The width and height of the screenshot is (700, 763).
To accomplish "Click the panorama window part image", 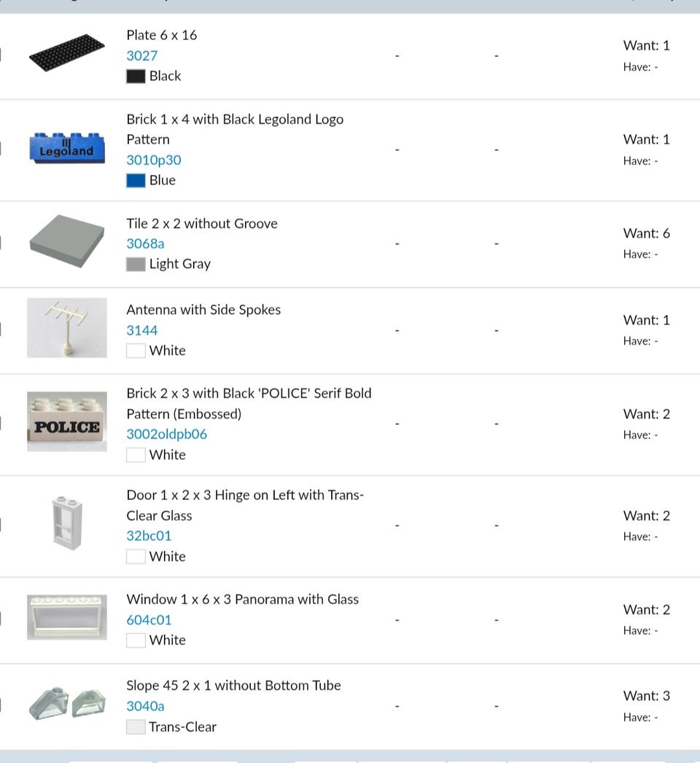I will (x=66, y=617).
